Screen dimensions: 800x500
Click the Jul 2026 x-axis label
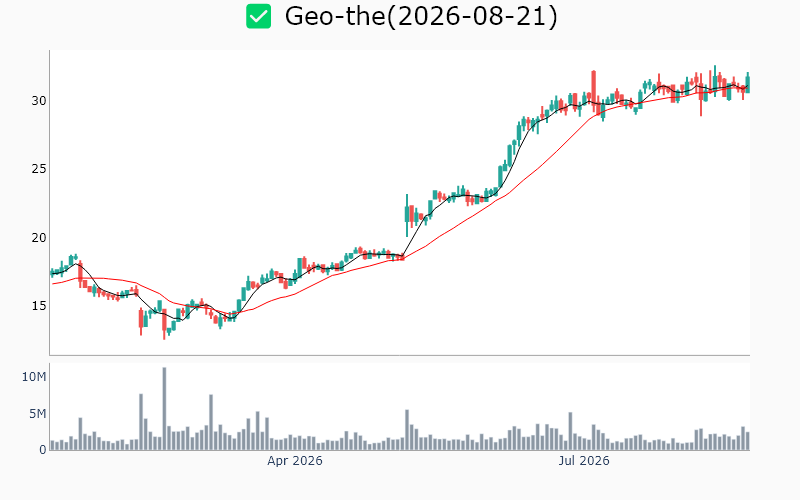[x=584, y=461]
